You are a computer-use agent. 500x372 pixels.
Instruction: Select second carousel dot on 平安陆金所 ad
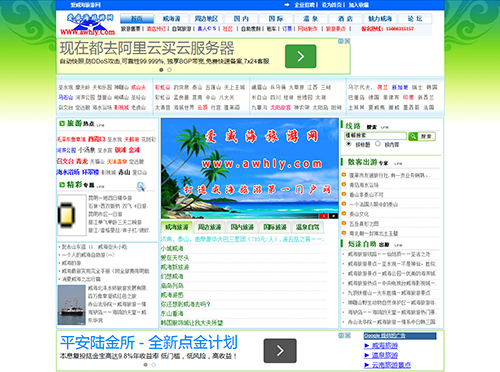(153, 365)
